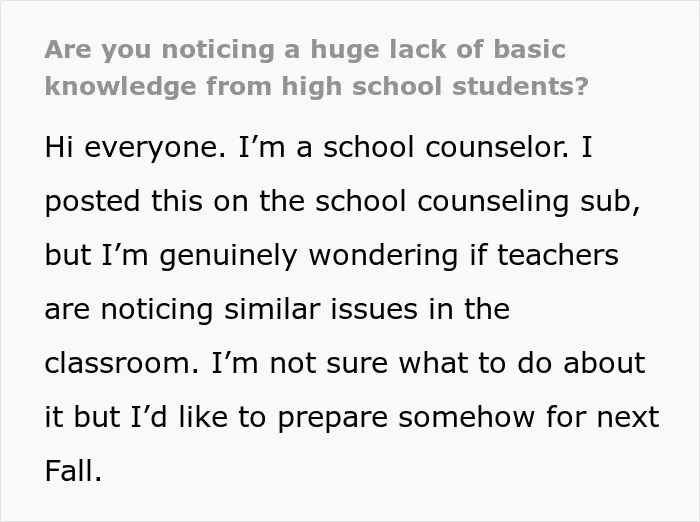Click 'counselor.' in the first body line

497,146
